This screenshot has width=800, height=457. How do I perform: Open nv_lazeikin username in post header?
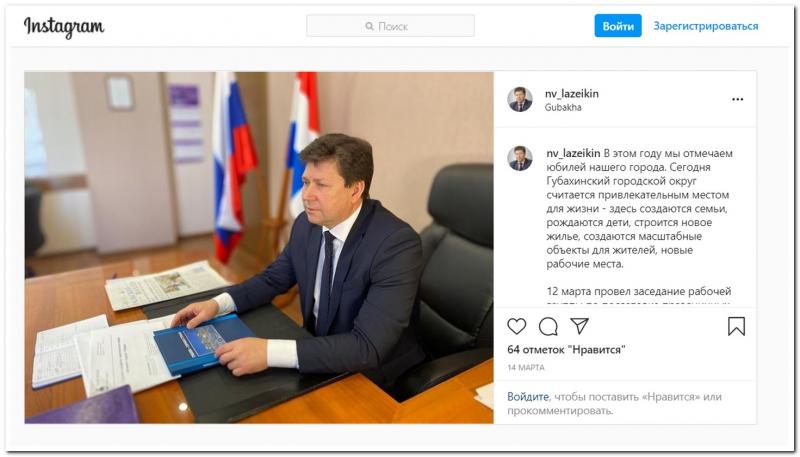click(571, 93)
